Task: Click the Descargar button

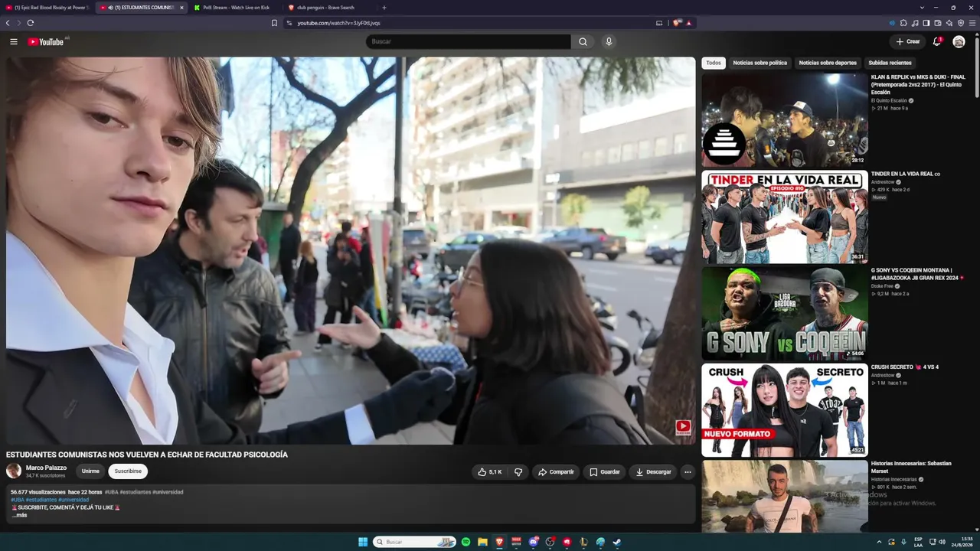Action: (653, 472)
